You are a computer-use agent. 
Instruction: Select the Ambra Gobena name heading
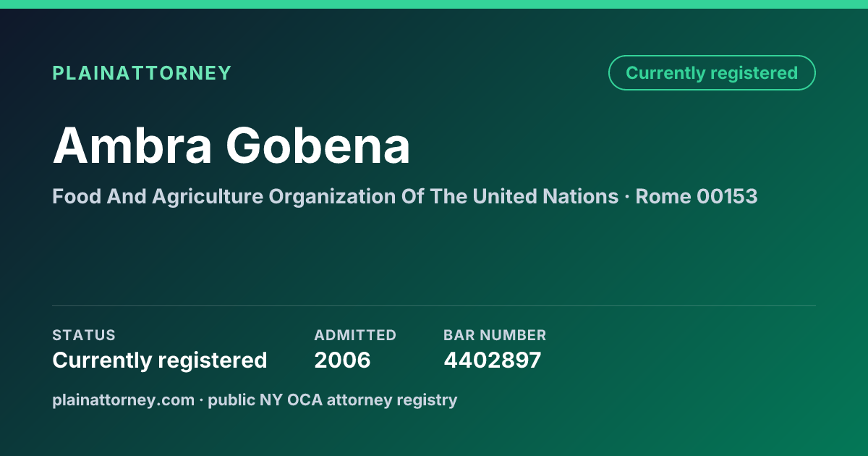(x=231, y=145)
